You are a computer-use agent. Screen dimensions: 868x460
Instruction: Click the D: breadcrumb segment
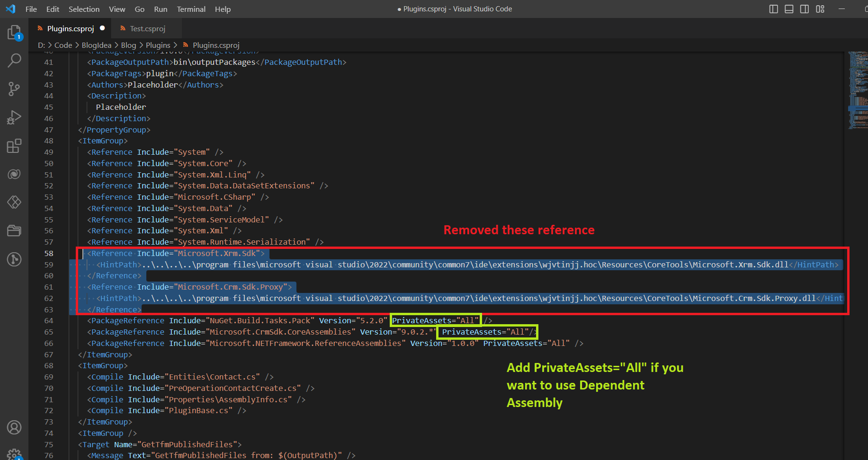42,45
